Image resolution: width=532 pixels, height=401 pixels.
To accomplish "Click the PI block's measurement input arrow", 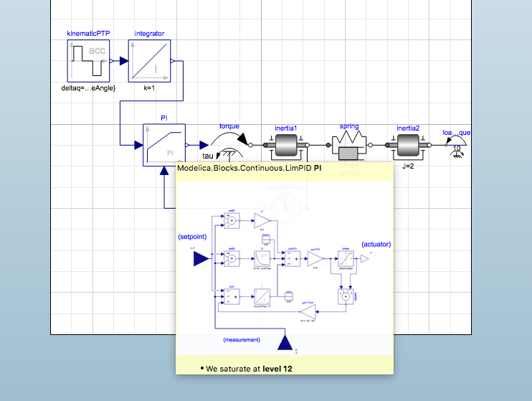I will pos(164,171).
